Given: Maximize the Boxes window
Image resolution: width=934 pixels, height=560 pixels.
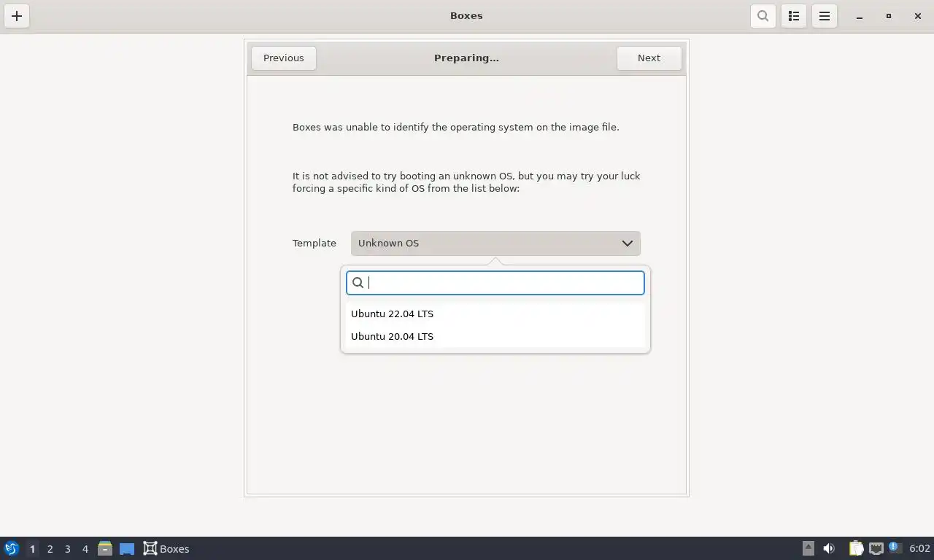Looking at the screenshot, I should pyautogui.click(x=889, y=16).
